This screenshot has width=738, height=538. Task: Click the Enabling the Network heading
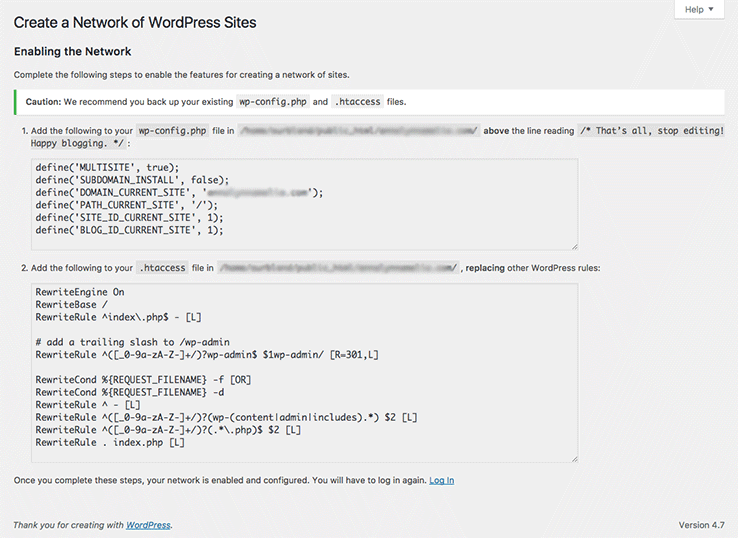pyautogui.click(x=72, y=51)
